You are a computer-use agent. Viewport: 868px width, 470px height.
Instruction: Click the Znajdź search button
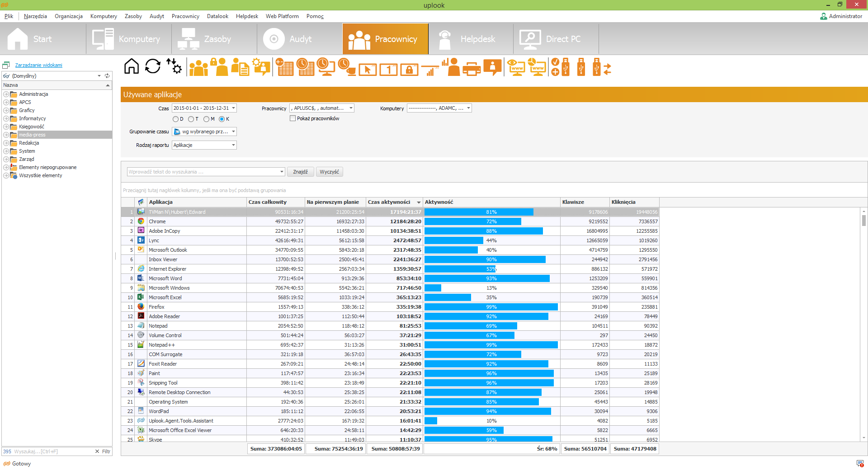(300, 172)
